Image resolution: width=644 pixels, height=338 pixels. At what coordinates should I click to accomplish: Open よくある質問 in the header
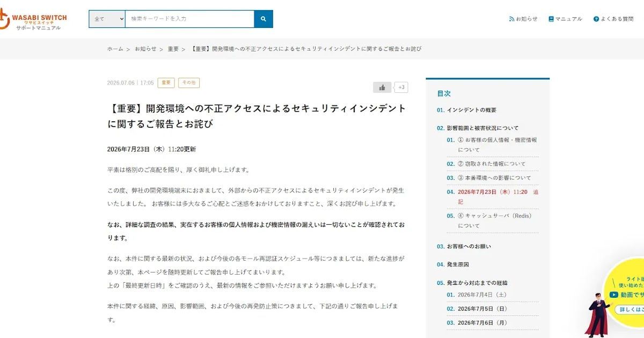tap(613, 19)
